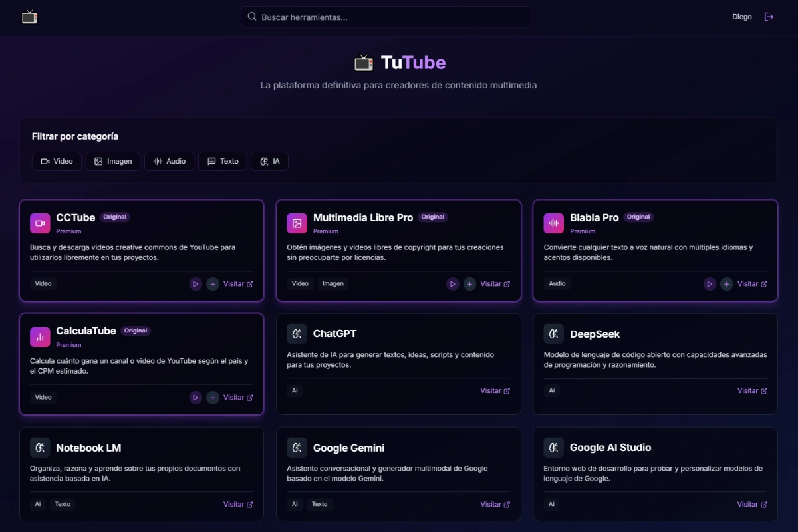The width and height of the screenshot is (798, 532).
Task: Click the ChatGPT AI icon
Action: tap(297, 334)
